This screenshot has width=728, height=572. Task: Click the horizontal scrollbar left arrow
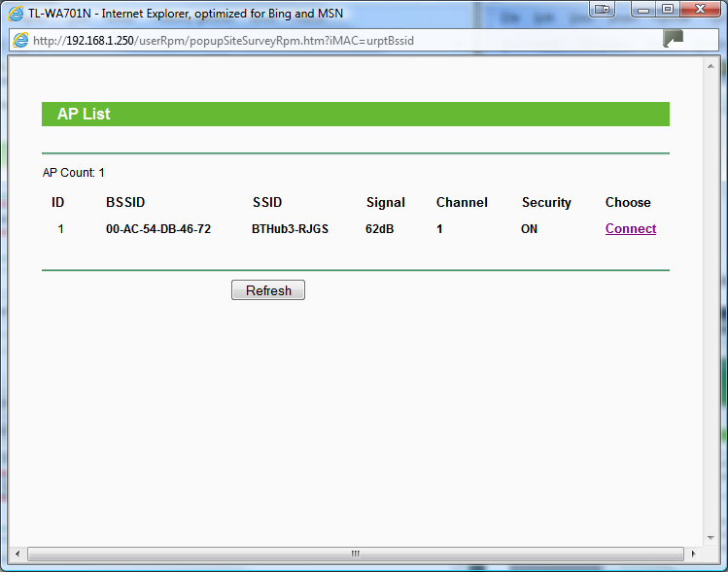17,554
